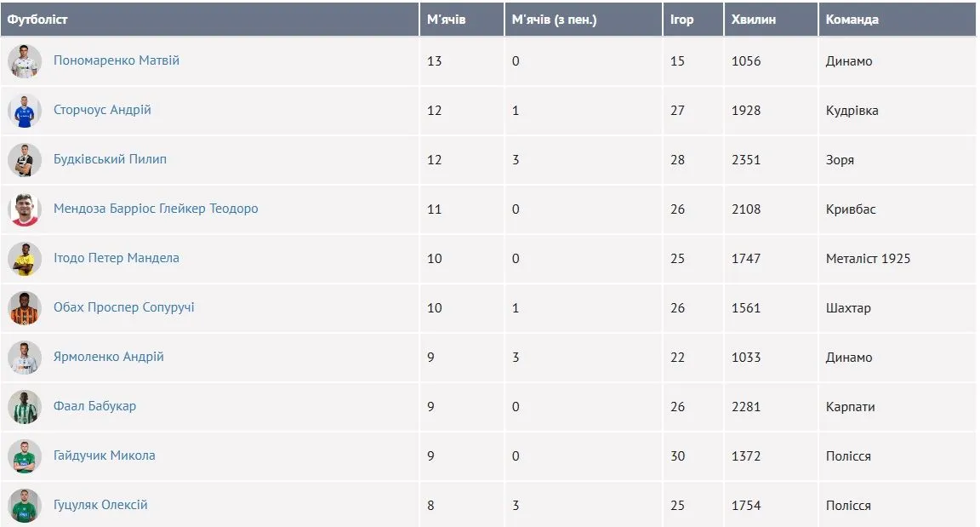Click Ітодо Петер Мандела's avatar photo
Viewport: 980px width, 527px height.
tap(25, 259)
